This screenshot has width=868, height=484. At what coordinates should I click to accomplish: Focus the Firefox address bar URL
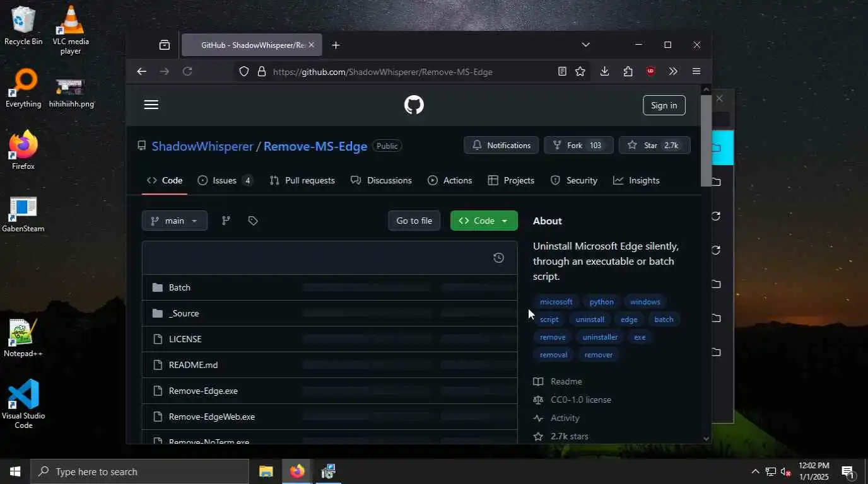(382, 72)
